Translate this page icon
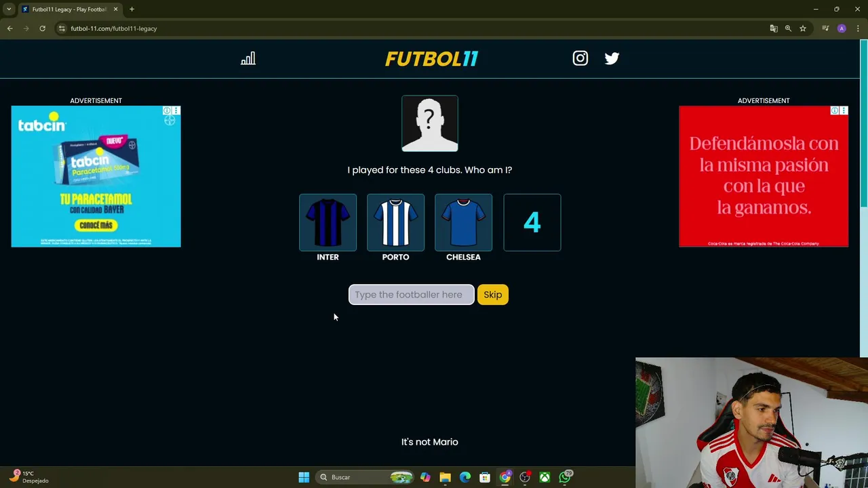The image size is (868, 488). click(774, 28)
